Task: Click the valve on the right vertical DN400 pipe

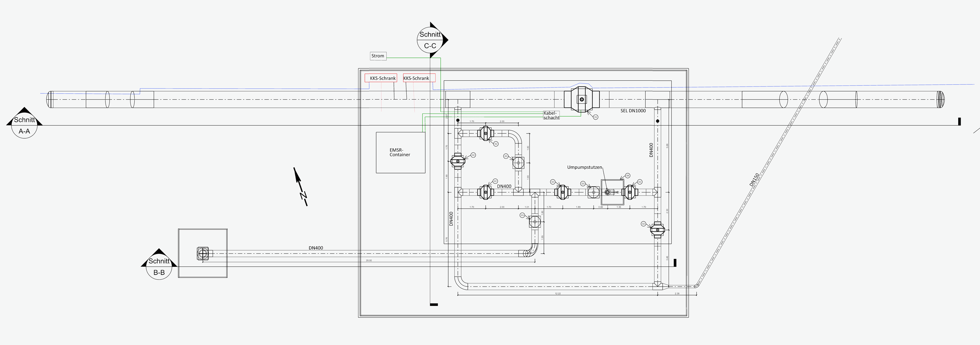Action: [x=658, y=230]
